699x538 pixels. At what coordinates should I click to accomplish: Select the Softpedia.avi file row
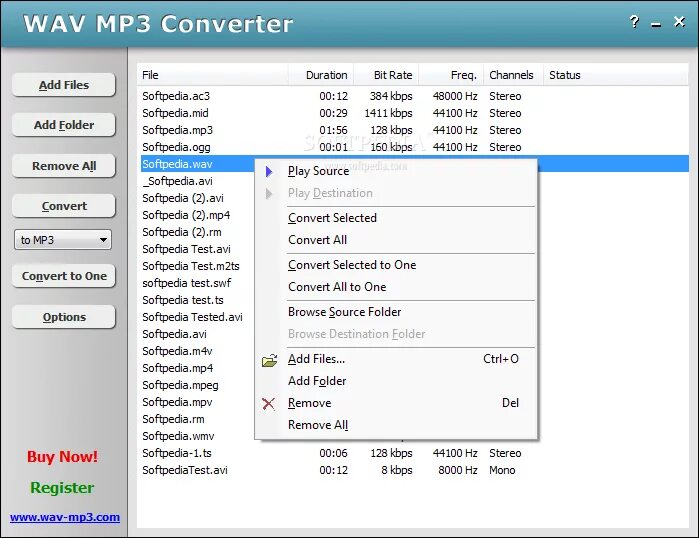pos(174,334)
